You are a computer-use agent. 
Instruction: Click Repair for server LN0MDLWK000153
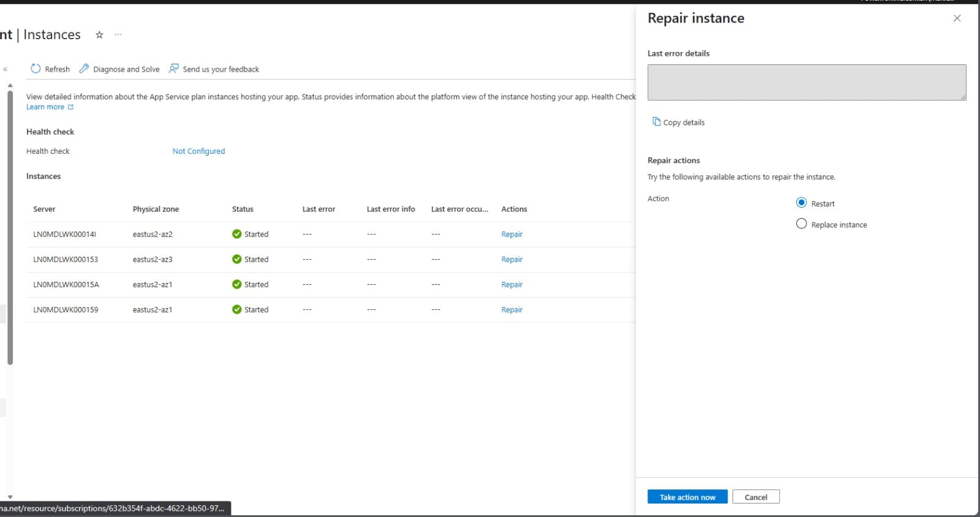pos(511,260)
